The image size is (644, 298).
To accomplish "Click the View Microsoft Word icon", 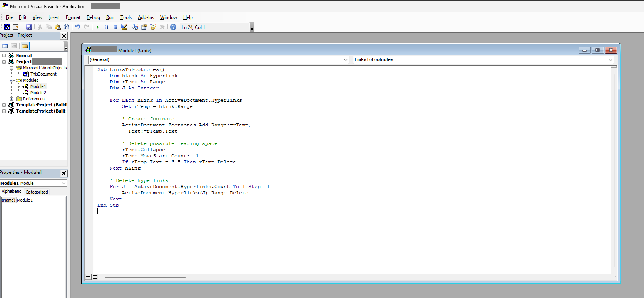I will point(7,27).
